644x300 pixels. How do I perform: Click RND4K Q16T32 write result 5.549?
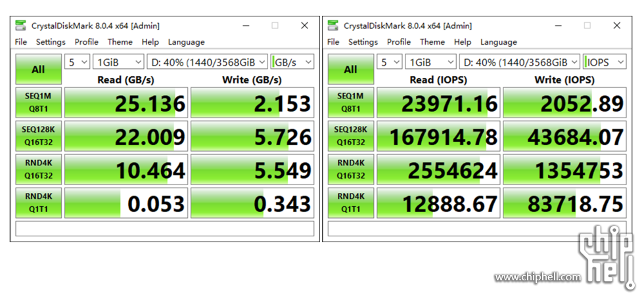tap(252, 169)
